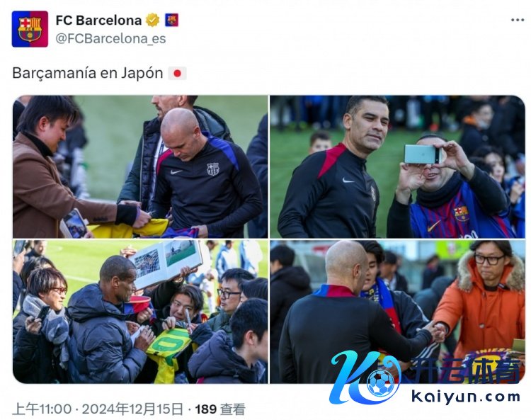Image resolution: width=531 pixels, height=420 pixels.
Task: Click the gold verified checkmark badge
Action: pyautogui.click(x=153, y=21)
